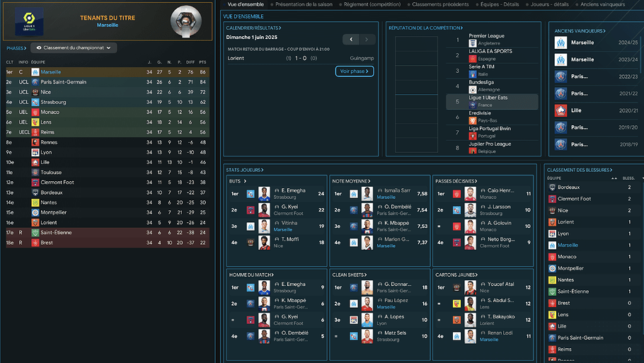Switch to Vue d'ensemble tab
The height and width of the screenshot is (363, 644).
(x=246, y=4)
